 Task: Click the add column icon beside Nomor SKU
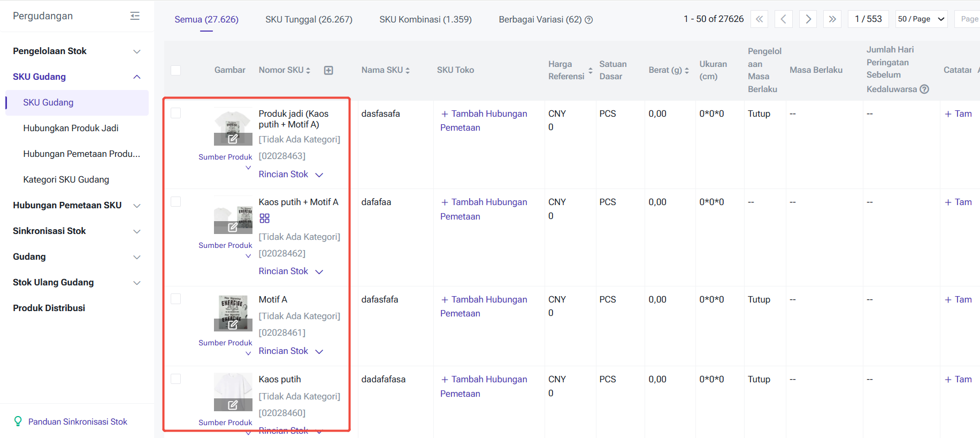[328, 70]
